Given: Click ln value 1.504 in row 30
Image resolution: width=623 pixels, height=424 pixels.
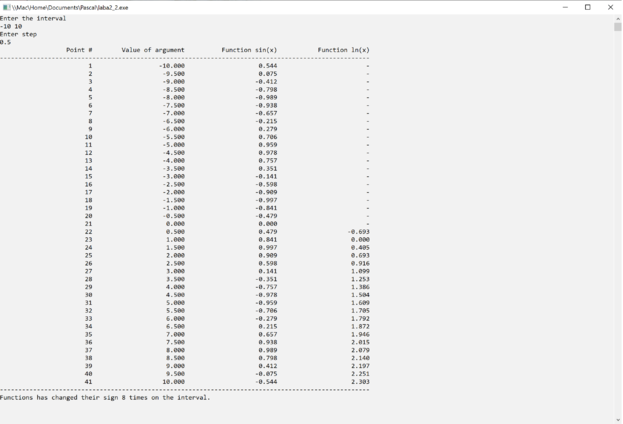Looking at the screenshot, I should pos(360,295).
